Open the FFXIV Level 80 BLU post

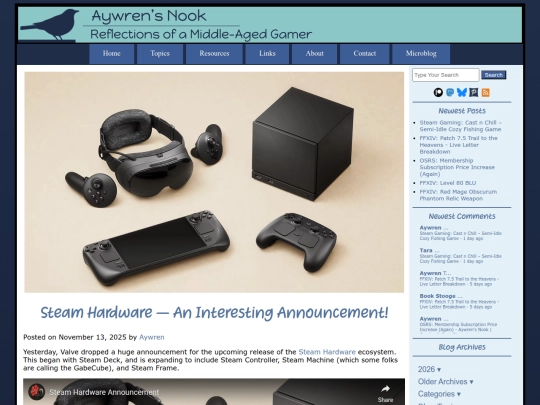click(448, 183)
